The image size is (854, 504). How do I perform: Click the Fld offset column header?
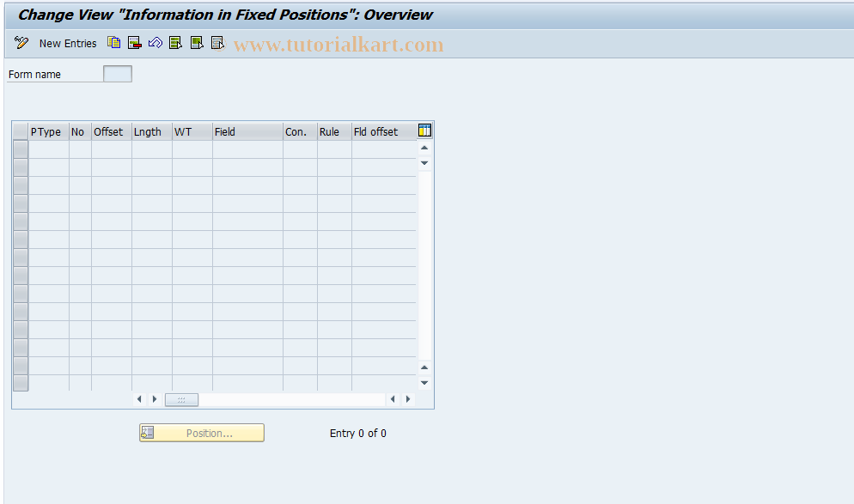click(383, 131)
